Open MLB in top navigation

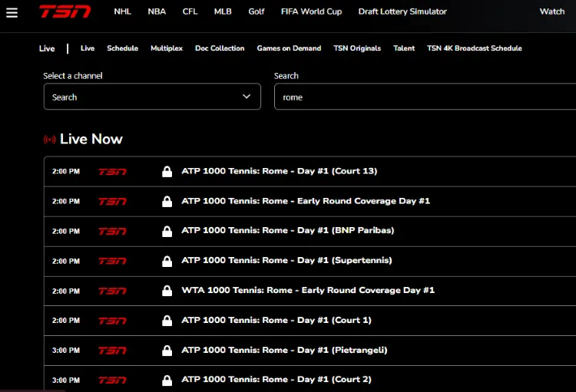[223, 12]
